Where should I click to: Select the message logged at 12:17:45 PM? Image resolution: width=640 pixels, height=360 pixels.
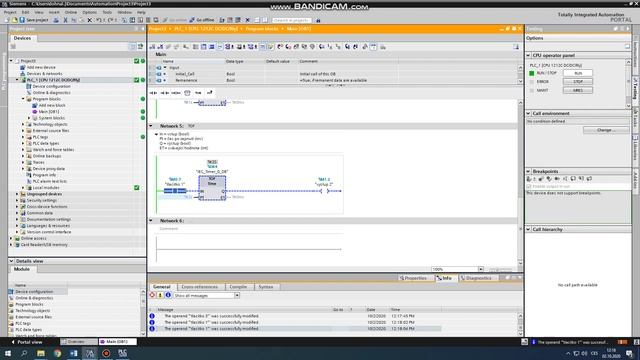pos(295,316)
